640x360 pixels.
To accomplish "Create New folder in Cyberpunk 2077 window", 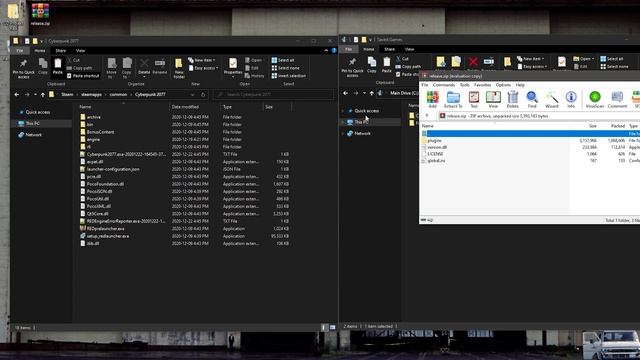I will click(x=179, y=68).
